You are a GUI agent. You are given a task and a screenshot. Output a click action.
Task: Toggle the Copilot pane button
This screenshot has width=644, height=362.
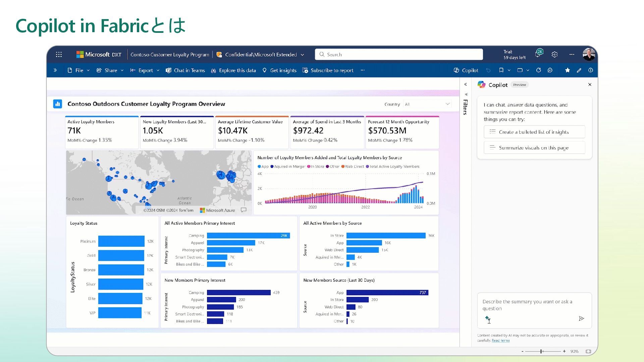466,70
